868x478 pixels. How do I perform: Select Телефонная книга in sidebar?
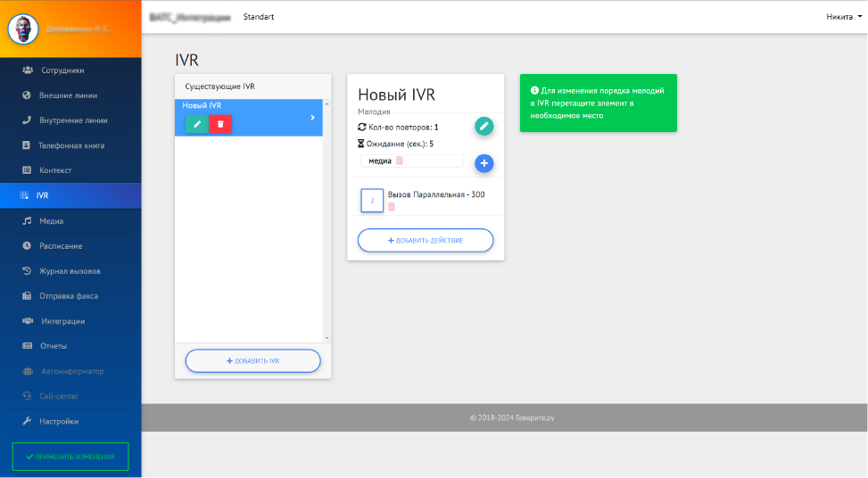point(70,145)
